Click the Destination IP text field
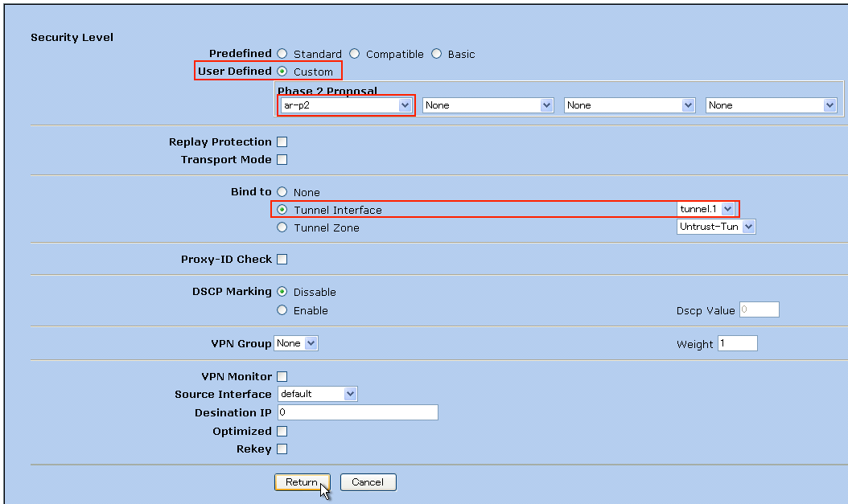This screenshot has height=504, width=848. click(x=358, y=412)
